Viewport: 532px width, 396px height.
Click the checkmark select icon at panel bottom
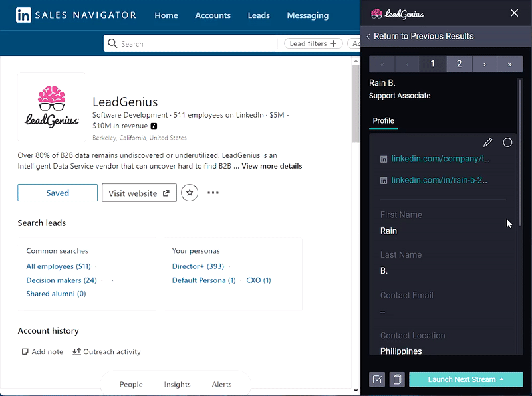pos(377,379)
